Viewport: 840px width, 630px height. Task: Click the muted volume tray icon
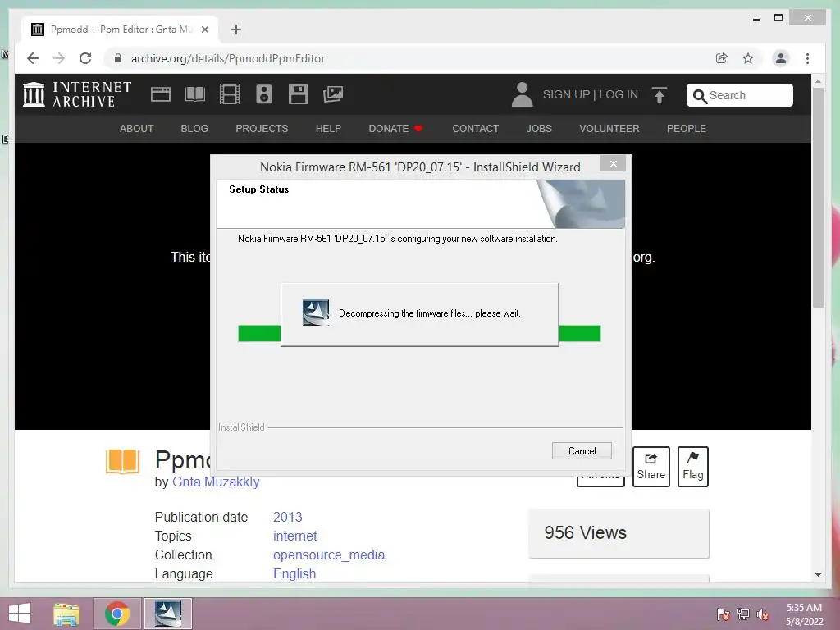(762, 614)
